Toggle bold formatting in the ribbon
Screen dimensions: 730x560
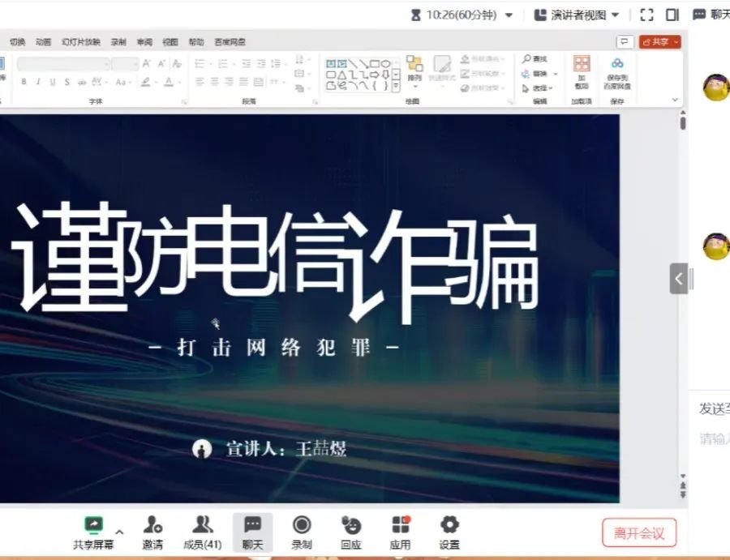click(x=24, y=82)
